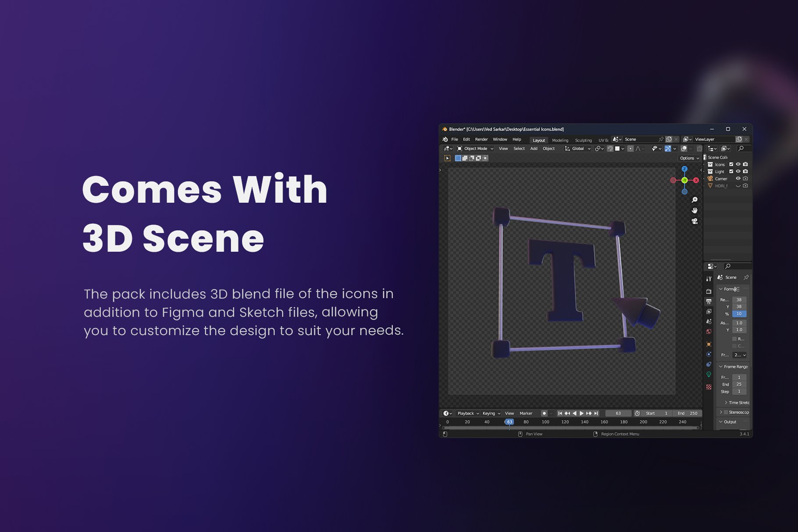The height and width of the screenshot is (532, 798).
Task: Open the viewport Add menu
Action: point(534,149)
